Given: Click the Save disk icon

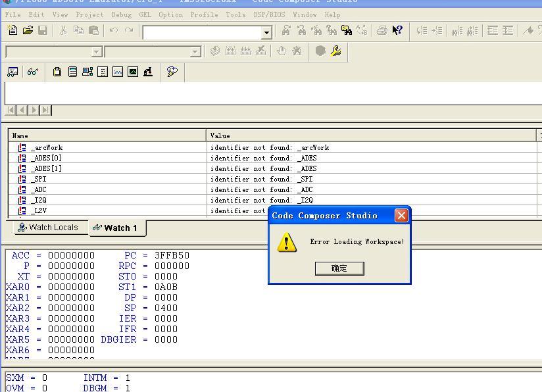Looking at the screenshot, I should pos(43,30).
